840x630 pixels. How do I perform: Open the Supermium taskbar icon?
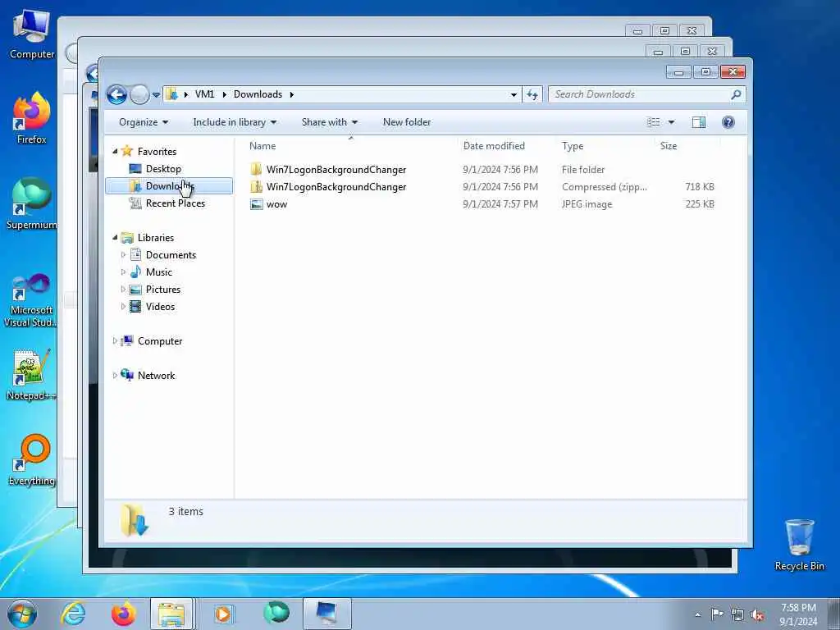pyautogui.click(x=276, y=613)
